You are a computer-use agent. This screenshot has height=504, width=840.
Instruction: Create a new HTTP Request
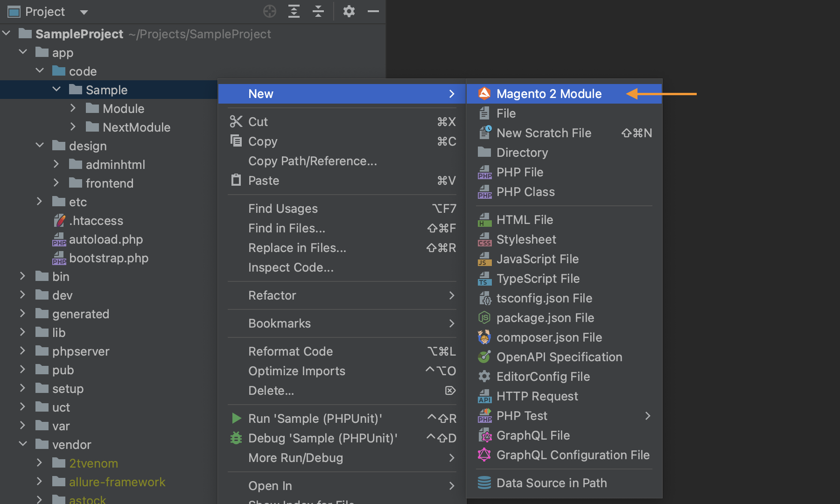(x=564, y=396)
